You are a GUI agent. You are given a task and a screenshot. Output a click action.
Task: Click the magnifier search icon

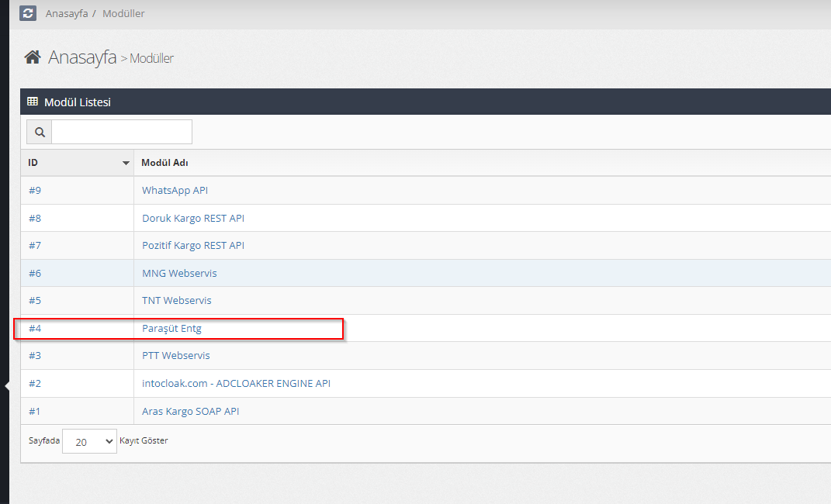point(40,133)
